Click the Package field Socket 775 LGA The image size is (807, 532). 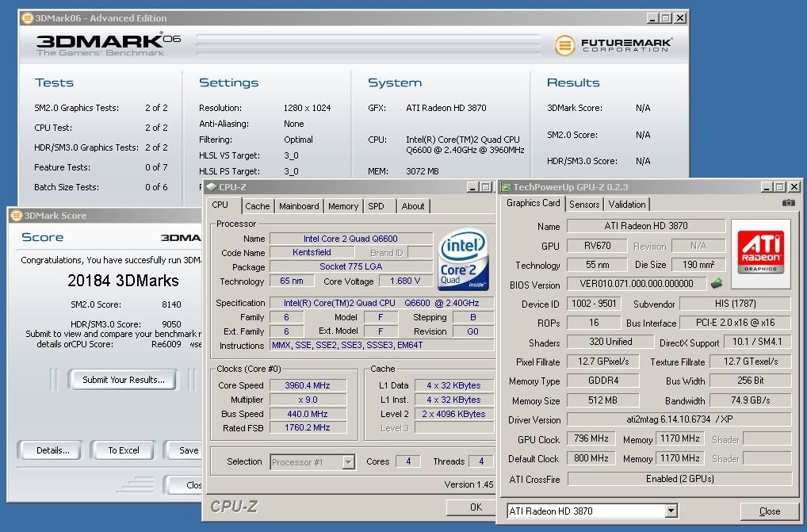click(x=350, y=266)
